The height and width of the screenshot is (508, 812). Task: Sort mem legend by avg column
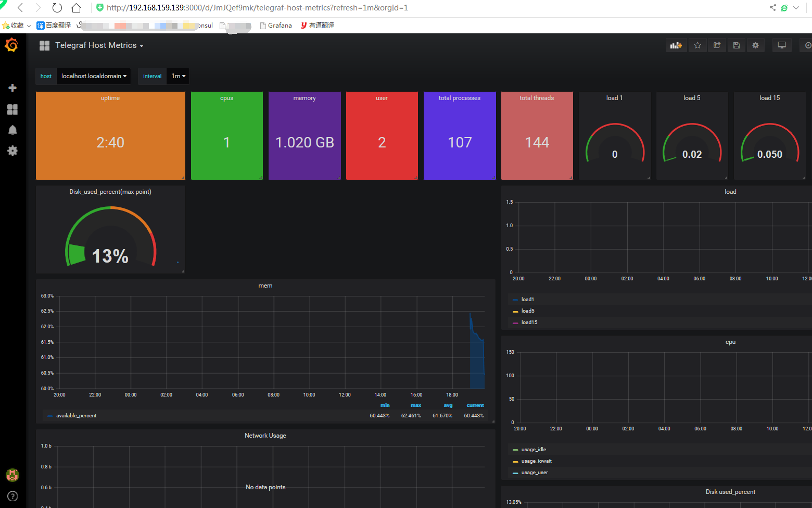[x=448, y=405]
